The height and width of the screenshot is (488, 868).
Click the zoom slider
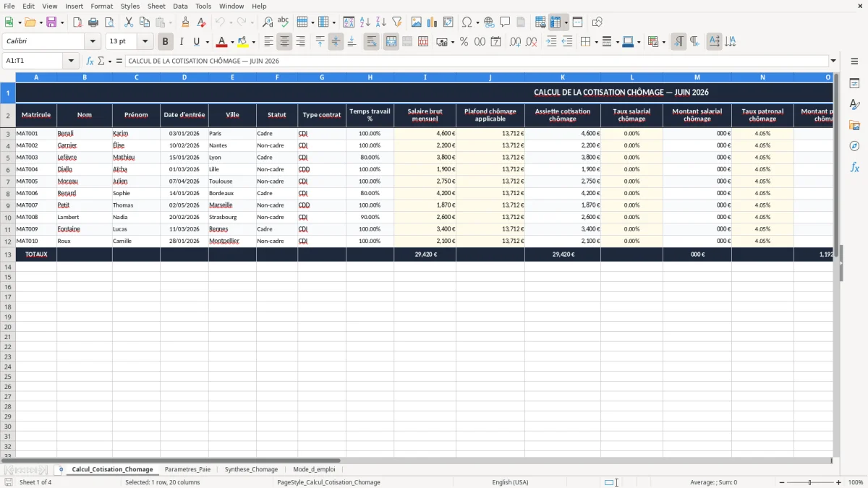809,482
